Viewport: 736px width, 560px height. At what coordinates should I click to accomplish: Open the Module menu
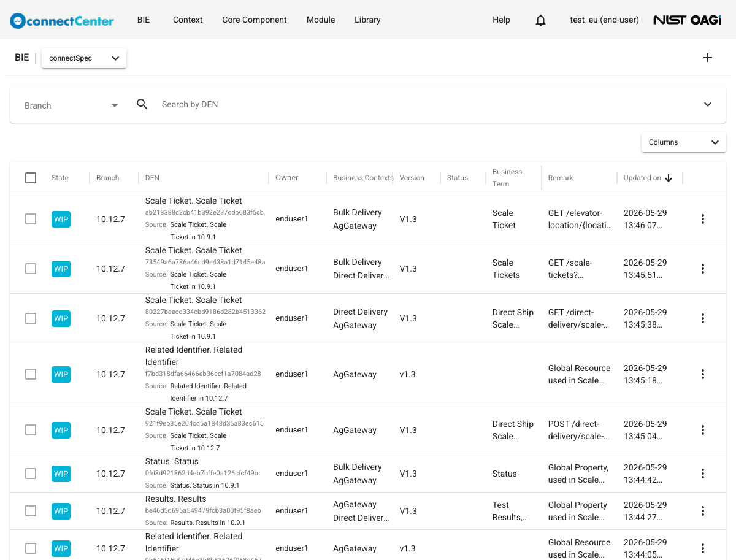tap(321, 20)
